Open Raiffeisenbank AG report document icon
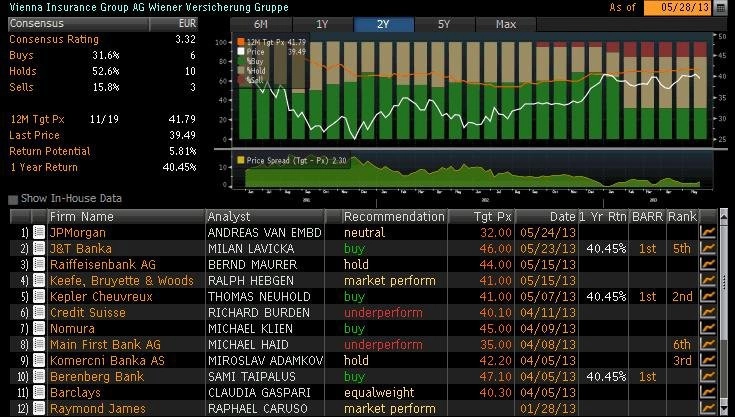This screenshot has width=735, height=417. pos(39,264)
